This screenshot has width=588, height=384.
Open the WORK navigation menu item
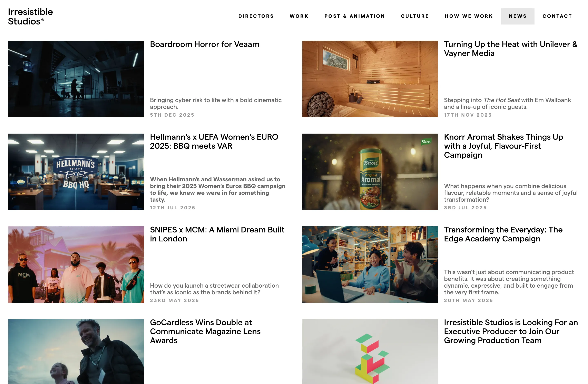[x=299, y=16]
